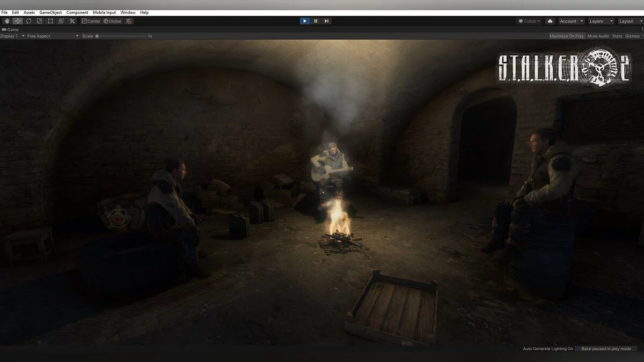Click Auto Generate Lighting On status
The image size is (644, 362).
coord(548,349)
